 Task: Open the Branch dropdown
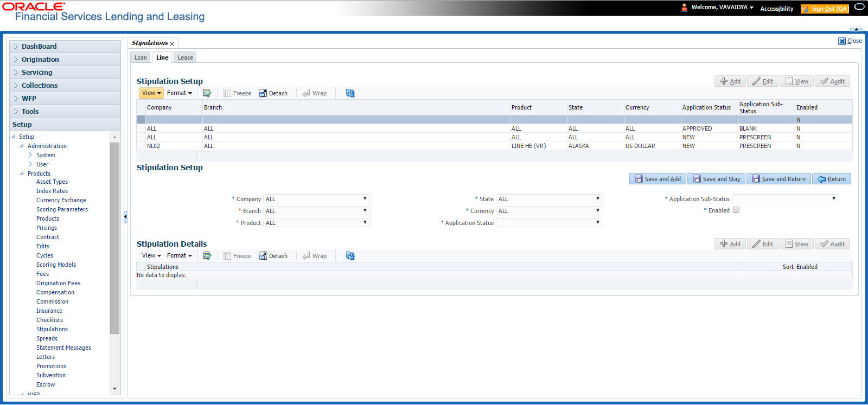point(317,211)
